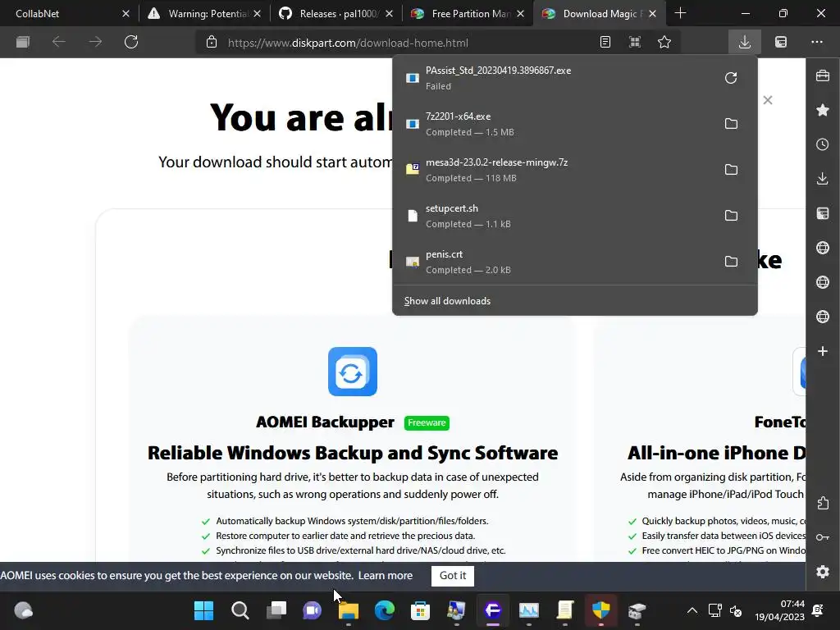Viewport: 840px width, 630px height.
Task: Open weather widgets on taskbar
Action: click(23, 610)
